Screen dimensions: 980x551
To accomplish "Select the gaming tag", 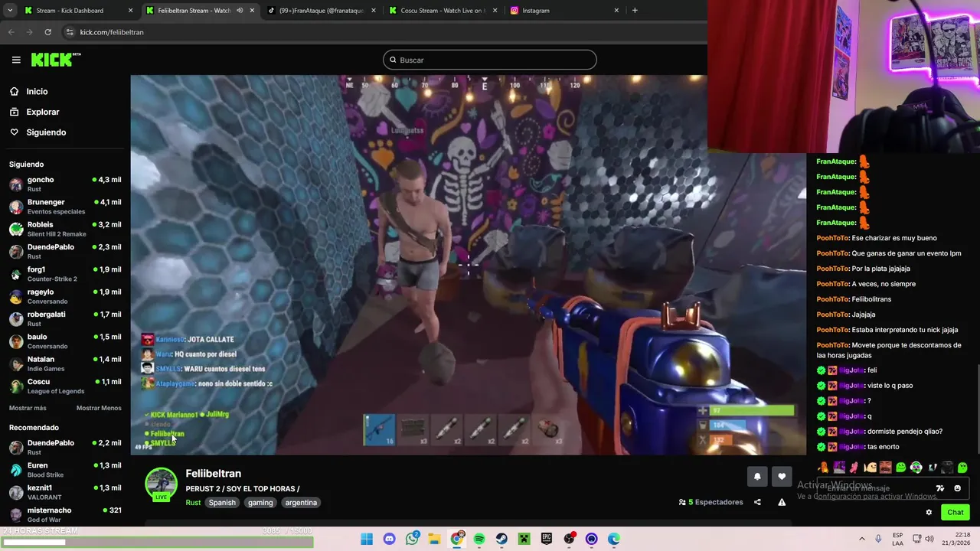I will [x=260, y=503].
